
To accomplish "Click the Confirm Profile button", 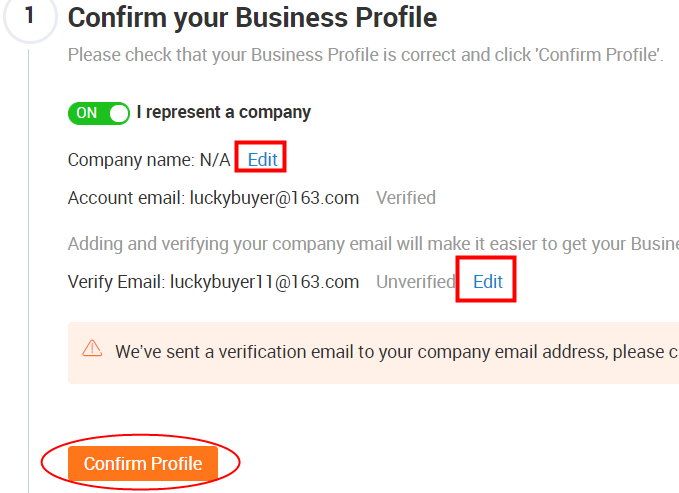I will (x=143, y=464).
